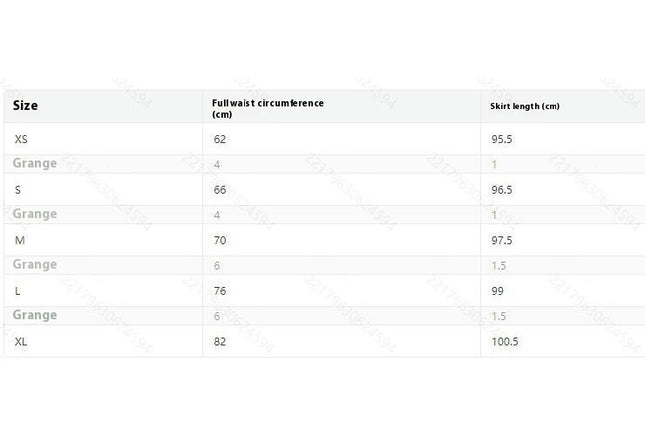Viewport: 645px width, 444px height.
Task: Click the XL waist value 82
Action: (x=220, y=342)
